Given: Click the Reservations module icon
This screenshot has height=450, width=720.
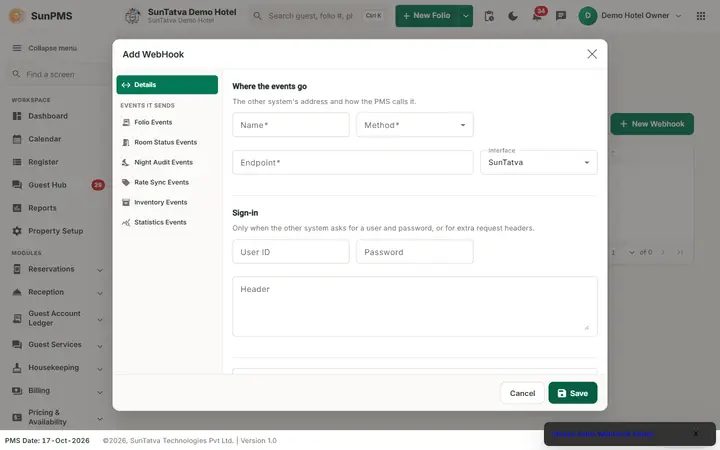Looking at the screenshot, I should (x=17, y=269).
